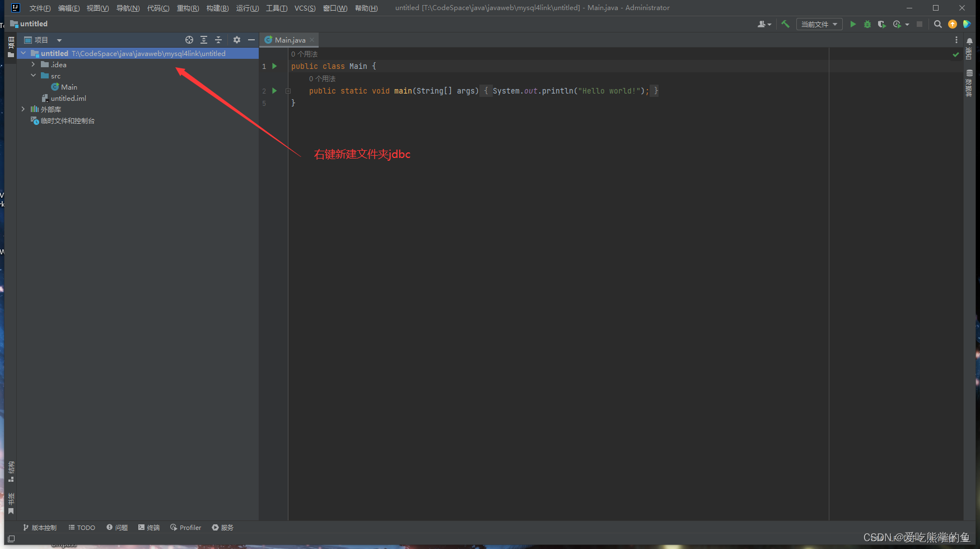Open the 当前文件 run configuration dropdown
Viewport: 980px width, 549px height.
(819, 24)
